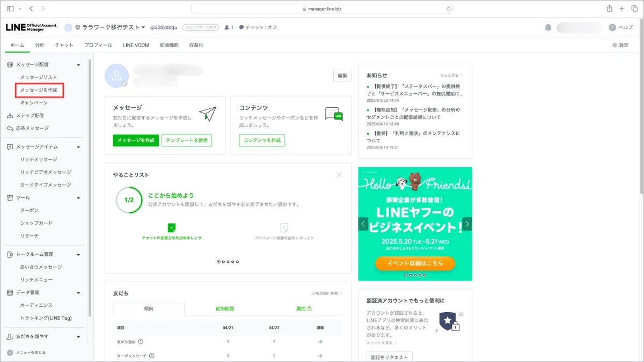The image size is (644, 362).
Task: Click the チャットの応答方法 checked task icon
Action: click(x=172, y=227)
